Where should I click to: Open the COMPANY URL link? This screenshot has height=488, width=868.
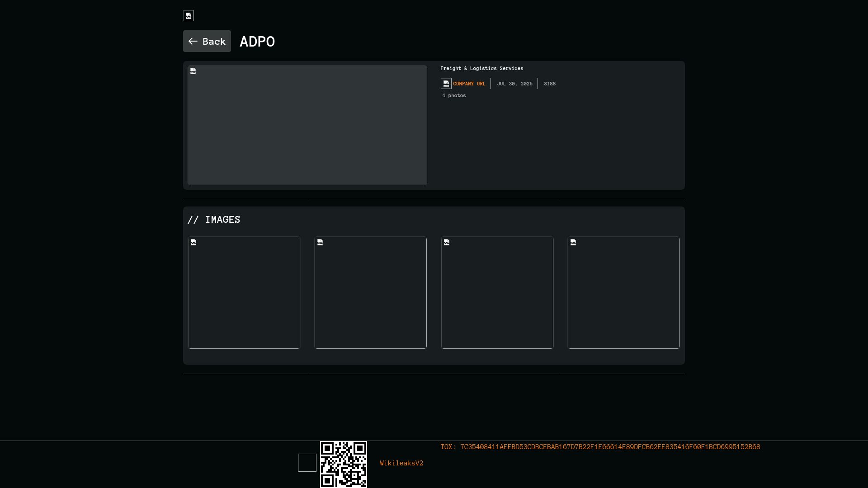(469, 84)
